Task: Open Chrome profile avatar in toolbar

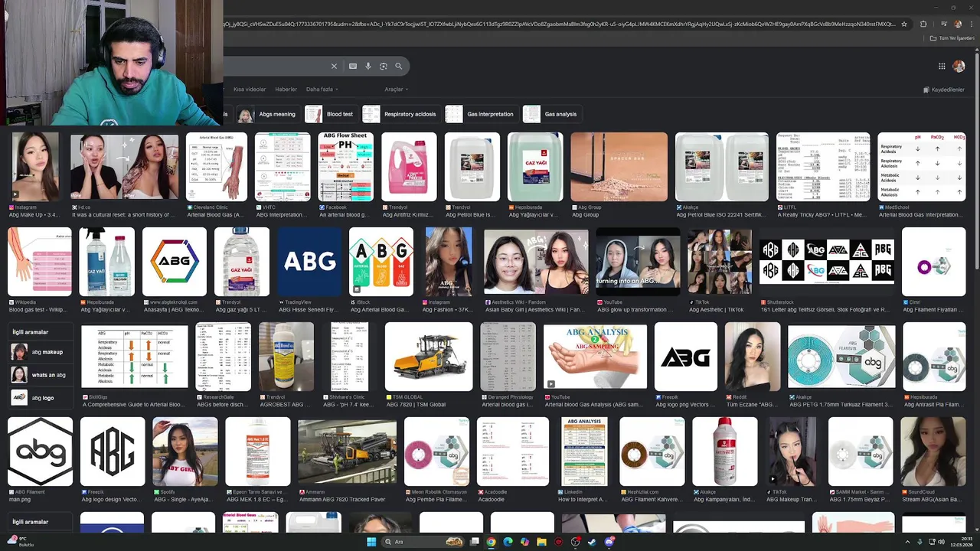Action: [x=958, y=24]
